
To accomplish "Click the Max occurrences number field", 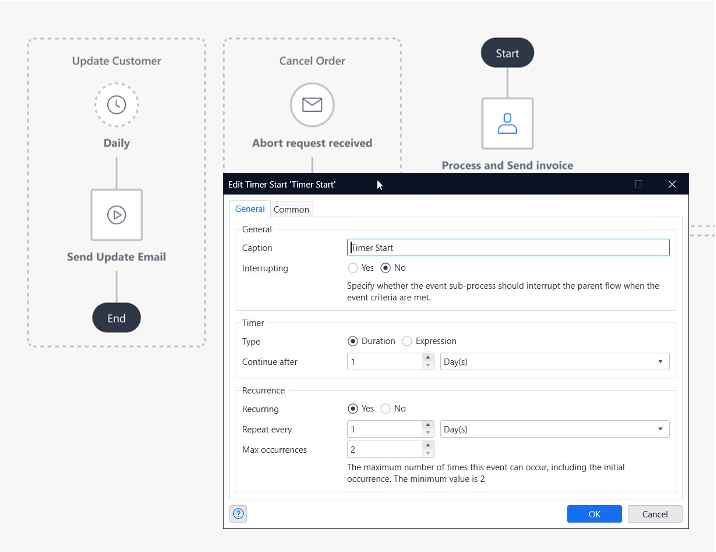I will (385, 449).
